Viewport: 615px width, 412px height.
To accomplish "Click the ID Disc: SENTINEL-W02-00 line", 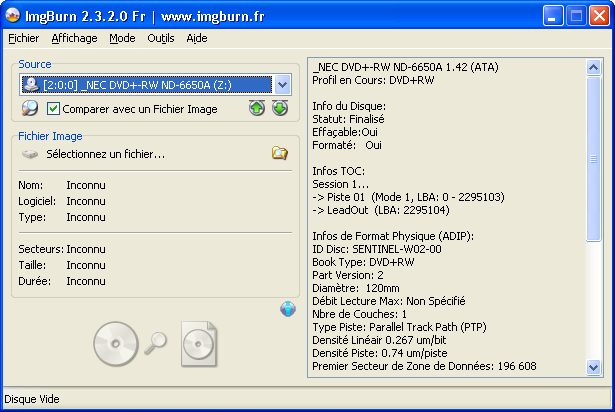I will (377, 249).
